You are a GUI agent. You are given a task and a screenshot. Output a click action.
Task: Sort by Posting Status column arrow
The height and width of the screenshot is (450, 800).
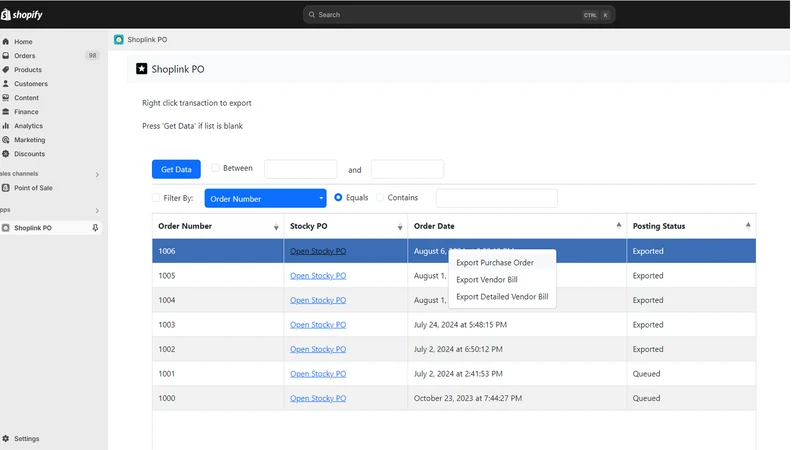click(x=748, y=225)
